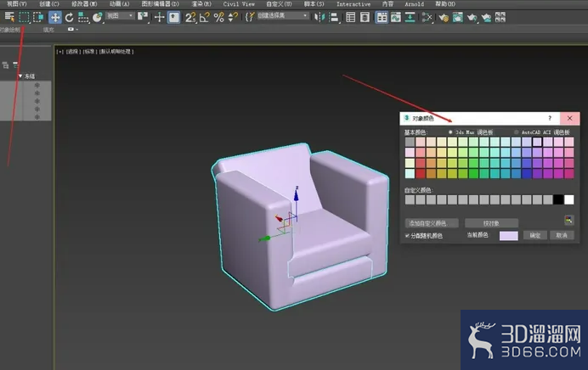Click the Render in the Cloud teapot icon

coord(486,17)
